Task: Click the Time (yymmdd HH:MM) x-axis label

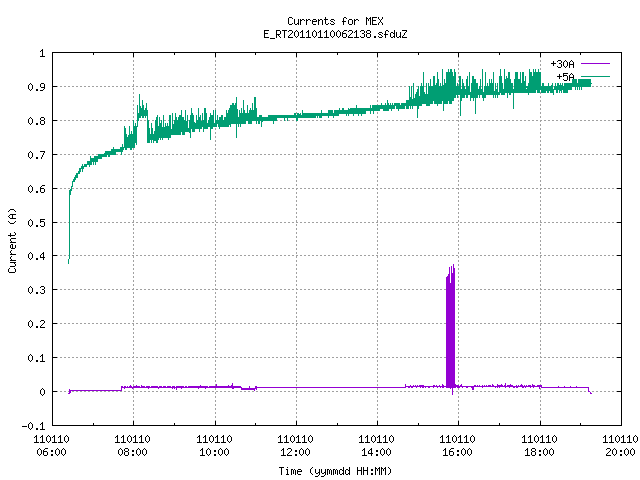Action: [335, 471]
